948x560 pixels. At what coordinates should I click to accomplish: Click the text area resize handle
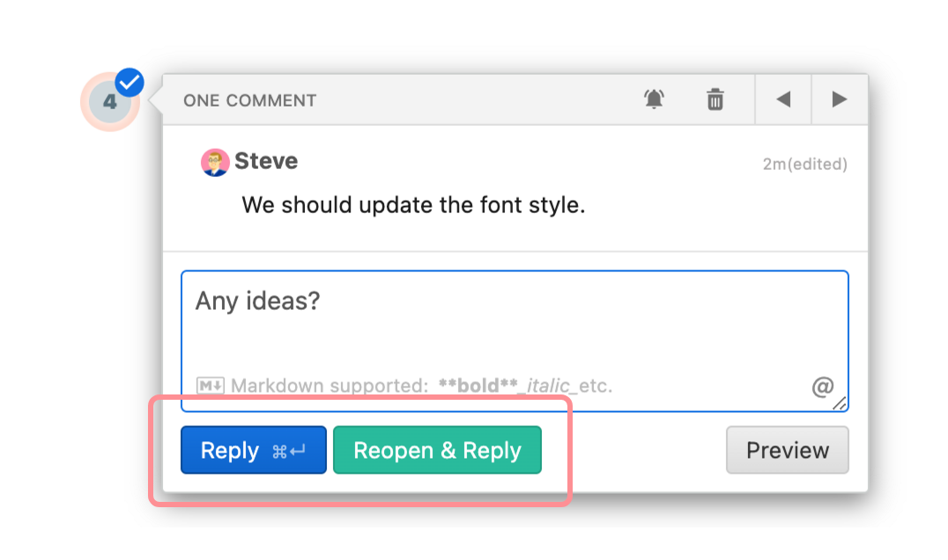tap(840, 403)
